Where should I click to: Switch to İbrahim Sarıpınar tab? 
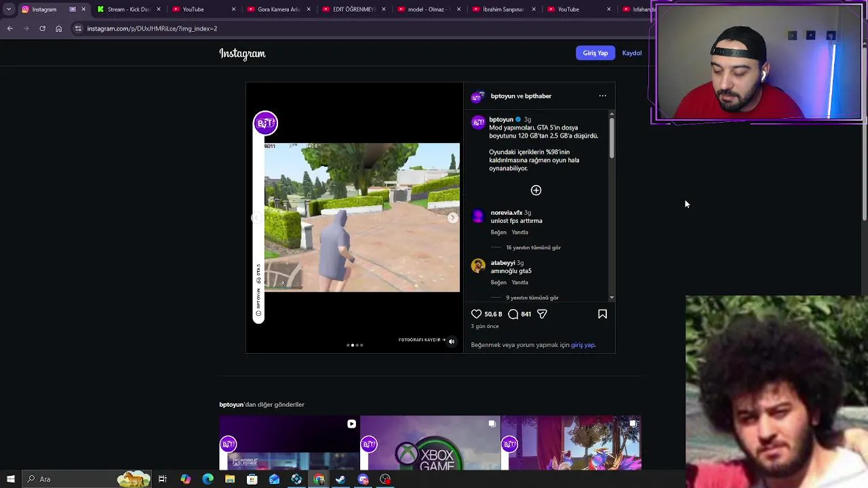pos(503,9)
